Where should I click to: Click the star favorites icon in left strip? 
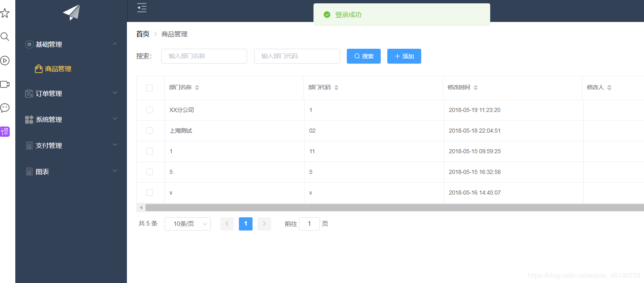pos(5,13)
